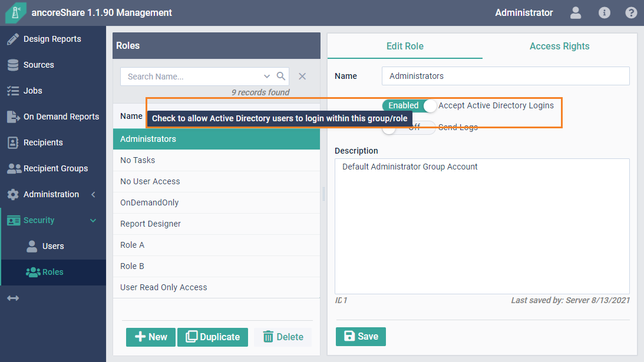Toggle sidebar width with arrows icon

pyautogui.click(x=13, y=298)
